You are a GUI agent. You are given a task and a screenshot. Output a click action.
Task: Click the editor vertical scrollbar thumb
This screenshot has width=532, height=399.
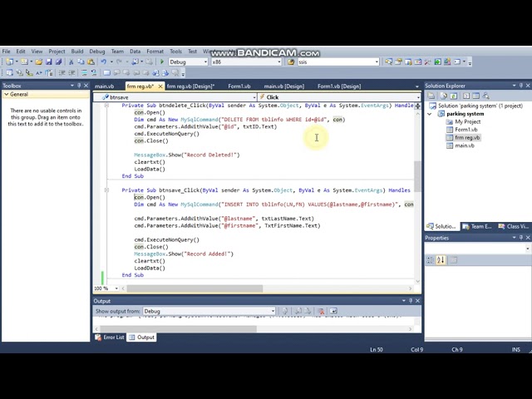click(x=417, y=176)
